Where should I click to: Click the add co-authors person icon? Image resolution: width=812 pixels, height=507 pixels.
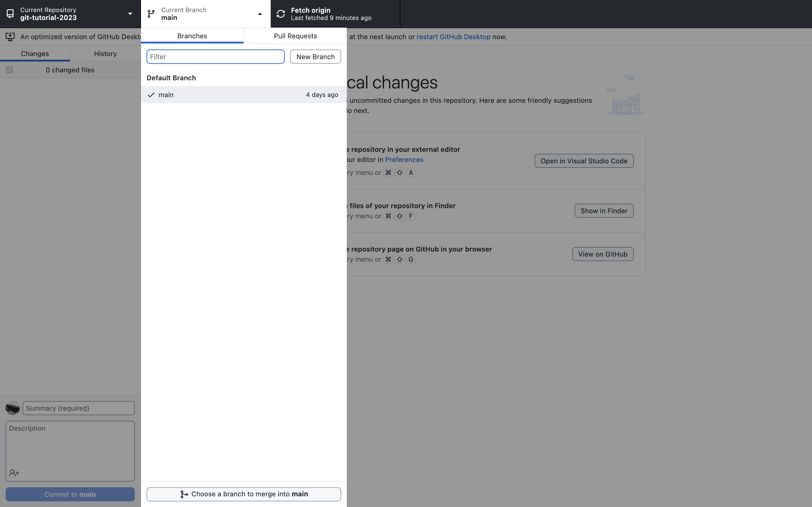(x=14, y=473)
